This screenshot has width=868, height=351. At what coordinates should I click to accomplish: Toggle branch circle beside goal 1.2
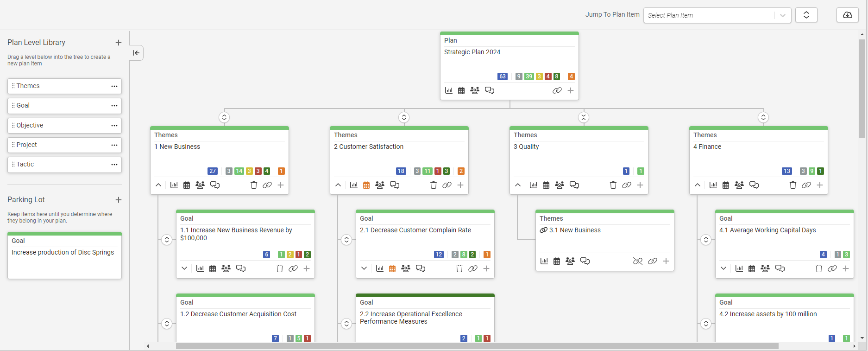point(167,324)
